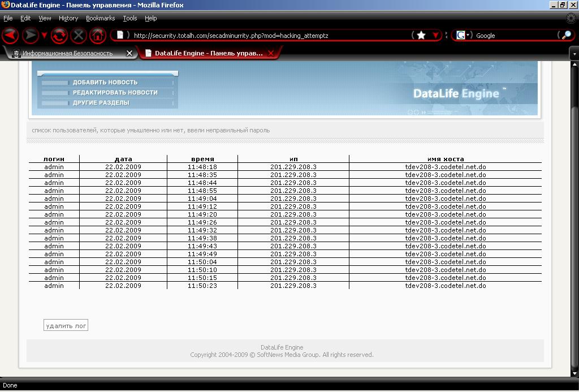The image size is (579, 392).
Task: Select time cell 11:49:38
Action: click(202, 238)
